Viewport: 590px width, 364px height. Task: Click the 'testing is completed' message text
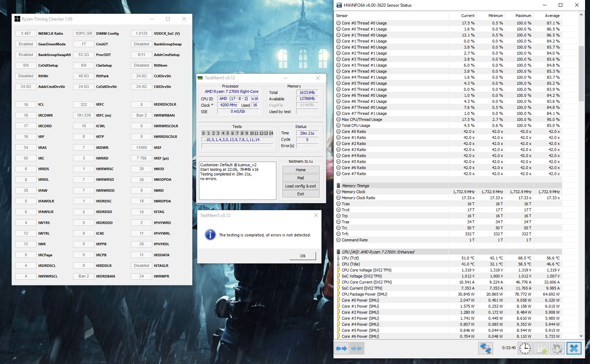pyautogui.click(x=265, y=235)
